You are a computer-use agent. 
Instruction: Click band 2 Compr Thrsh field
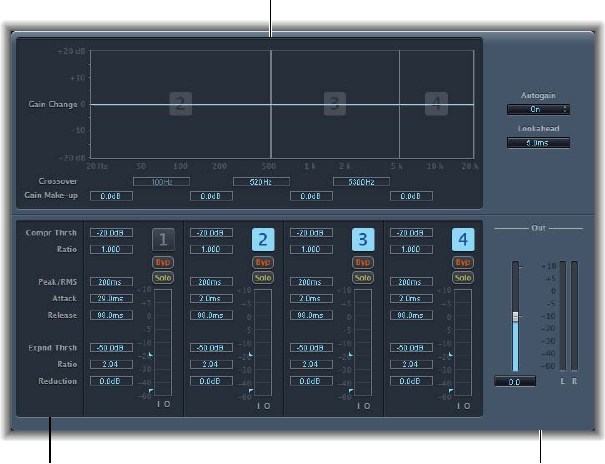coord(211,233)
